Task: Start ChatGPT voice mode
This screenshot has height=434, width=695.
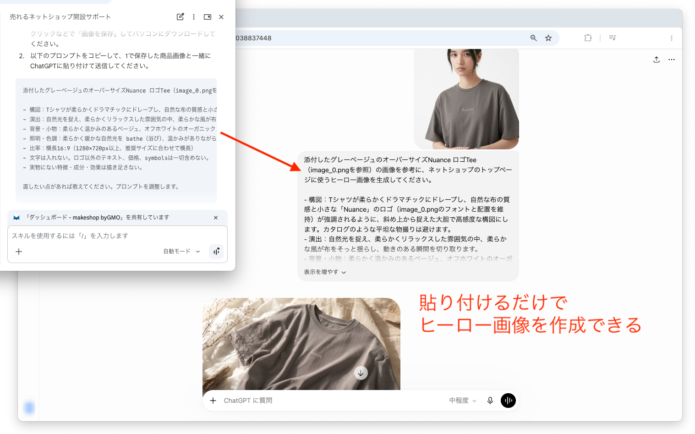Action: pyautogui.click(x=508, y=400)
